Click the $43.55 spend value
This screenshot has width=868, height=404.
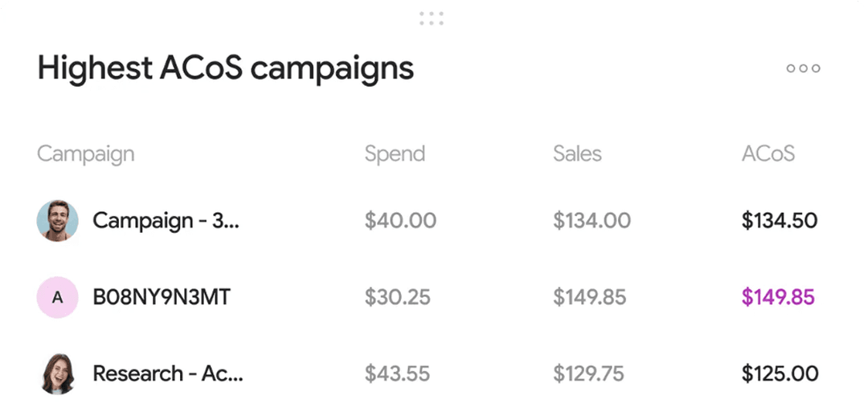(397, 373)
